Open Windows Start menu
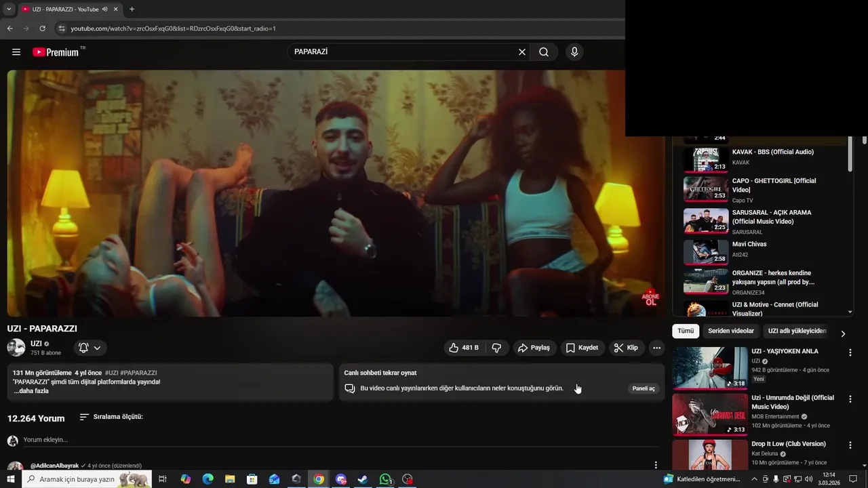 tap(10, 479)
